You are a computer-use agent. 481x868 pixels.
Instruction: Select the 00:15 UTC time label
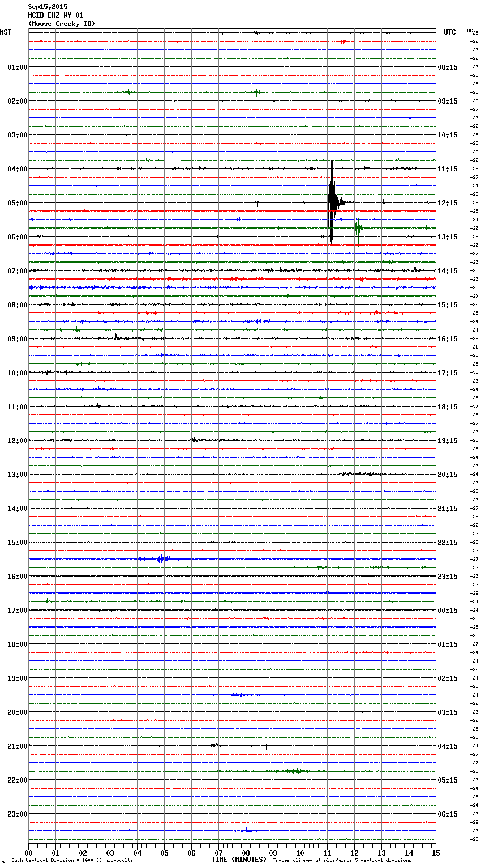(448, 611)
